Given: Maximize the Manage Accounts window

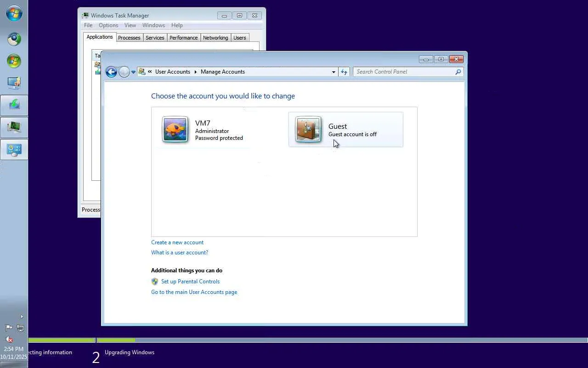Looking at the screenshot, I should (x=441, y=59).
